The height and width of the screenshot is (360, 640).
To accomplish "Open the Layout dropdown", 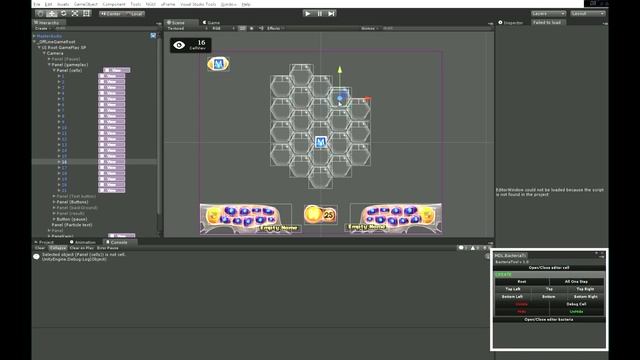I will [x=587, y=13].
